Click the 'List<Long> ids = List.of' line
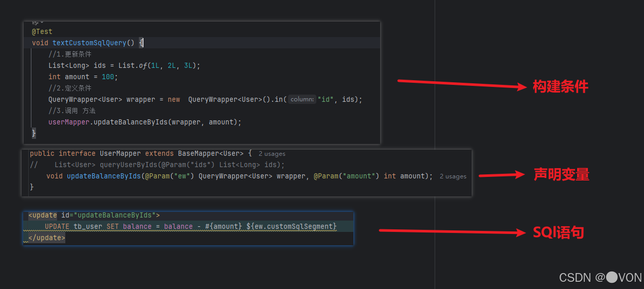Viewport: 644px width, 289px height. click(124, 65)
